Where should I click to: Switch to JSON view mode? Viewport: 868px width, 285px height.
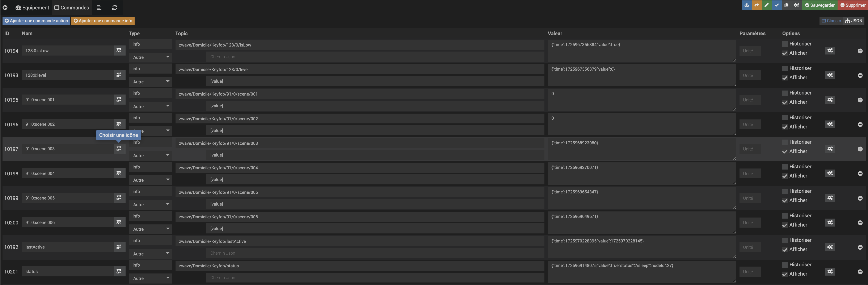854,21
